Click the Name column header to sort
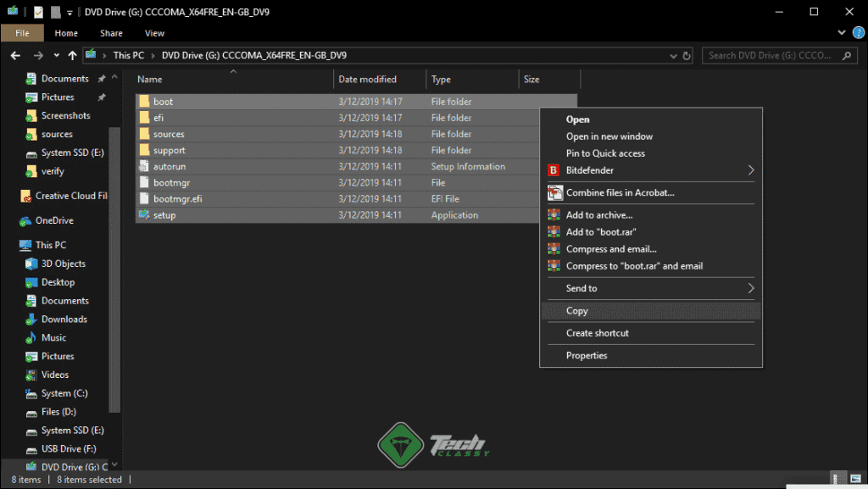The width and height of the screenshot is (868, 489). pos(149,79)
